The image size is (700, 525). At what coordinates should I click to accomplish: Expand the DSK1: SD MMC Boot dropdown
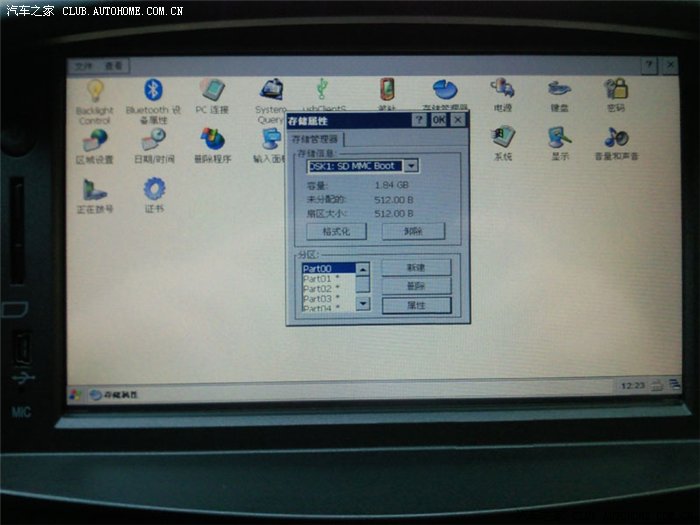click(411, 166)
